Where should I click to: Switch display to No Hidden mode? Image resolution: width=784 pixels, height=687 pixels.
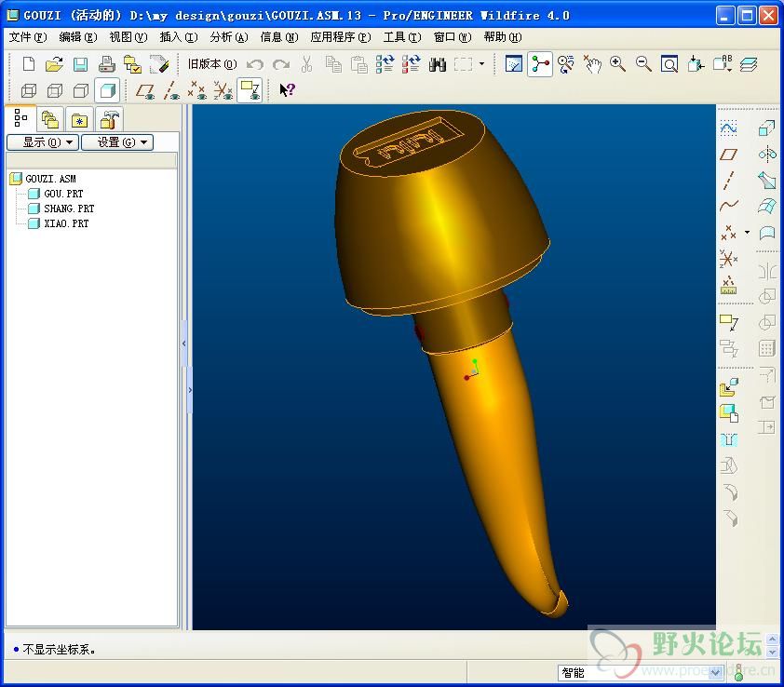[80, 90]
